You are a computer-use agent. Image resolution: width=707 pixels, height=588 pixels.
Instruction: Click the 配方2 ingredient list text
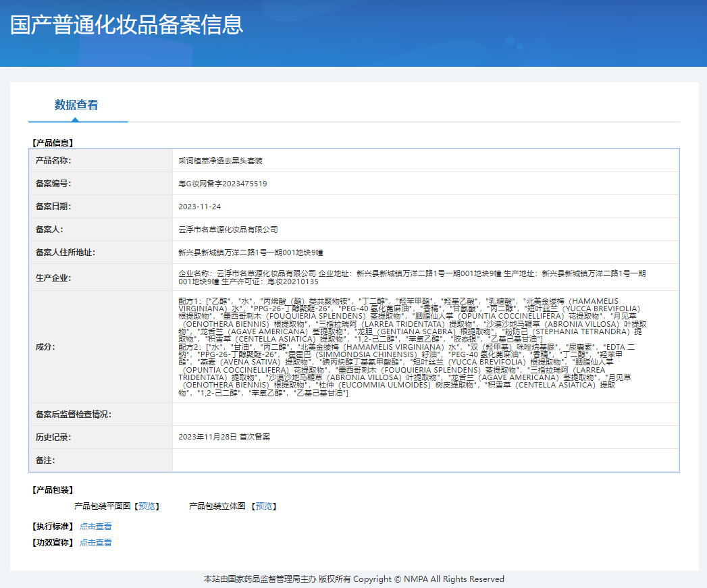pos(407,370)
